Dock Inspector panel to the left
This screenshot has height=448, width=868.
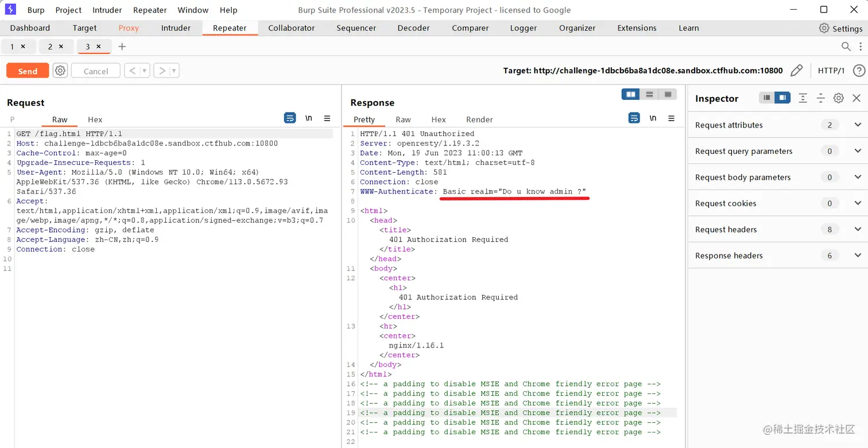tap(767, 98)
